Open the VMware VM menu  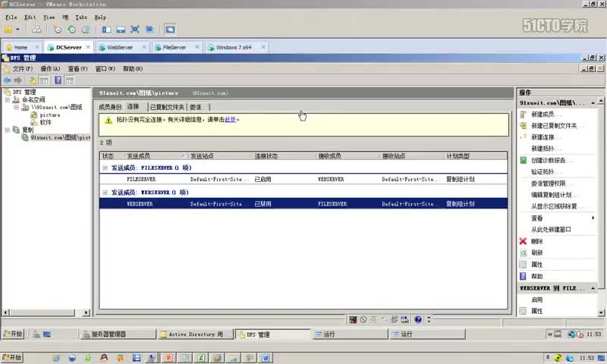(x=65, y=17)
